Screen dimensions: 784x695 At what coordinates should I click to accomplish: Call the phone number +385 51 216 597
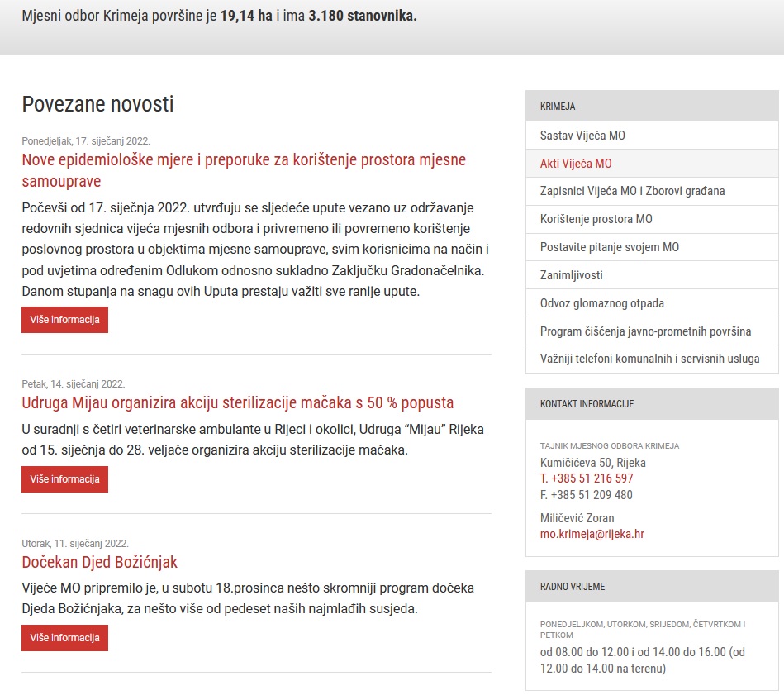pos(587,478)
